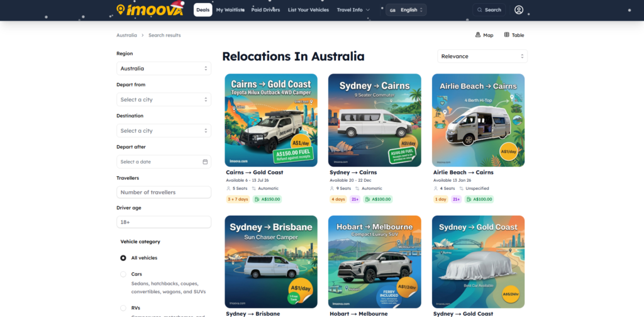Select the All vehicles radio button
The image size is (644, 317).
pyautogui.click(x=123, y=258)
